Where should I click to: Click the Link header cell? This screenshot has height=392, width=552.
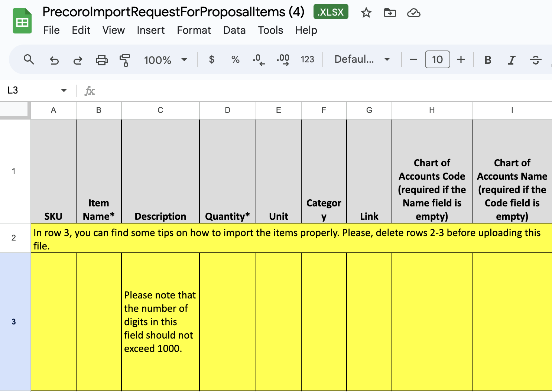click(x=369, y=171)
